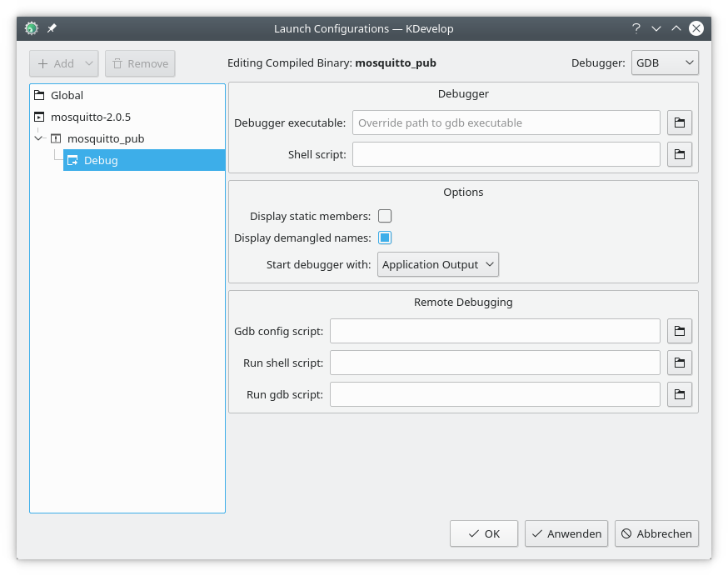The image size is (728, 576).
Task: Click the 'Display demangled names:' label
Action: click(302, 238)
